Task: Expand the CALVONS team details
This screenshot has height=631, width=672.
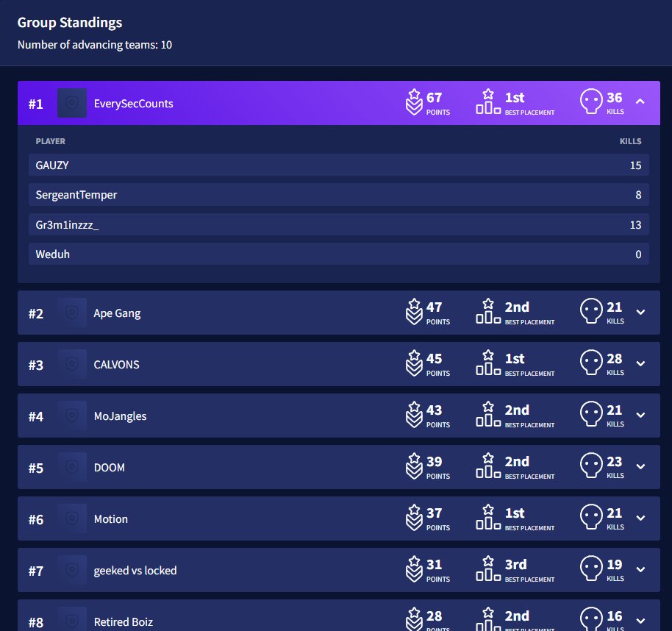Action: coord(640,364)
